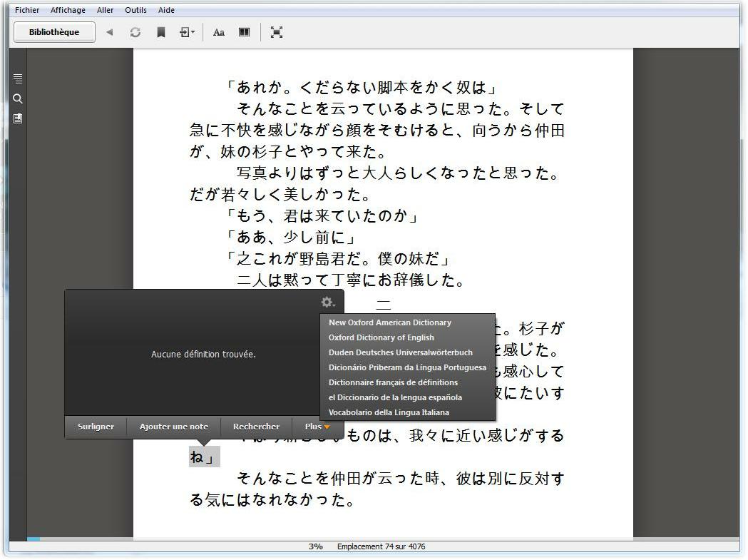Open the table of contents in the sidebar
Image resolution: width=748 pixels, height=560 pixels.
(18, 78)
